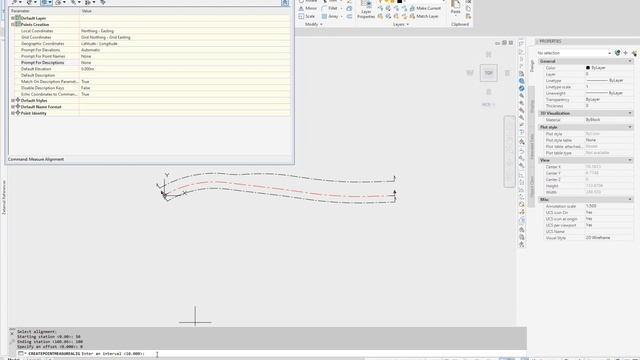Click the Transparency ByLayer value

pos(593,100)
